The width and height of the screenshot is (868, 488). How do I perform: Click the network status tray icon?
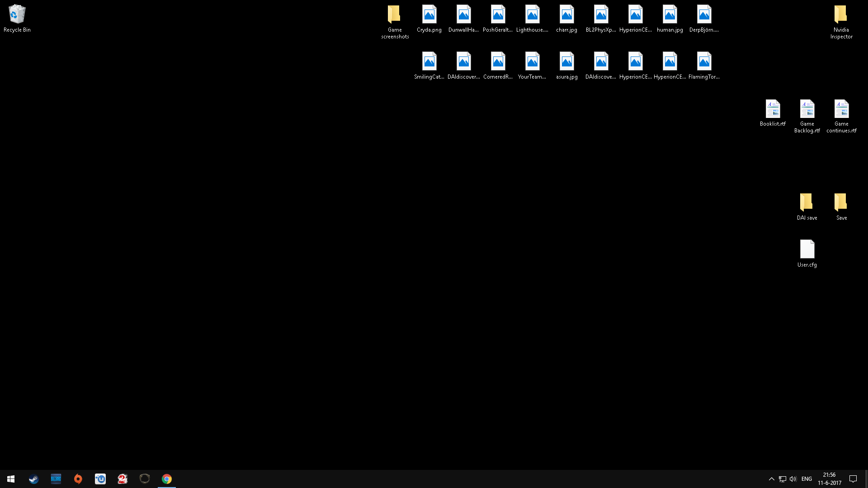click(783, 479)
